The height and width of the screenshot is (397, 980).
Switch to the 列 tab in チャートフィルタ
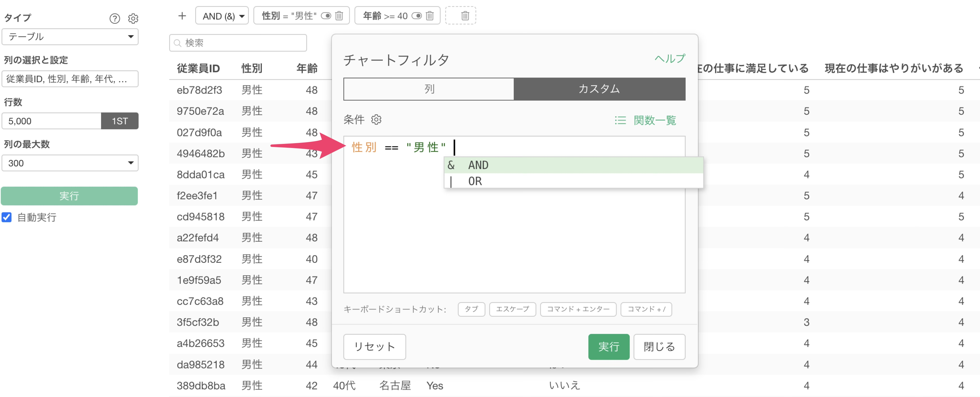429,89
